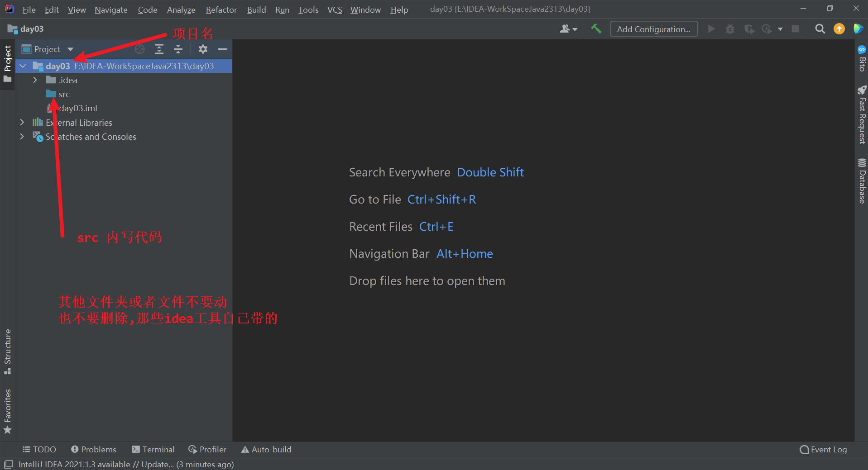Viewport: 868px width, 470px height.
Task: Click the IntelliJ IDEA logo icon
Action: [9, 9]
